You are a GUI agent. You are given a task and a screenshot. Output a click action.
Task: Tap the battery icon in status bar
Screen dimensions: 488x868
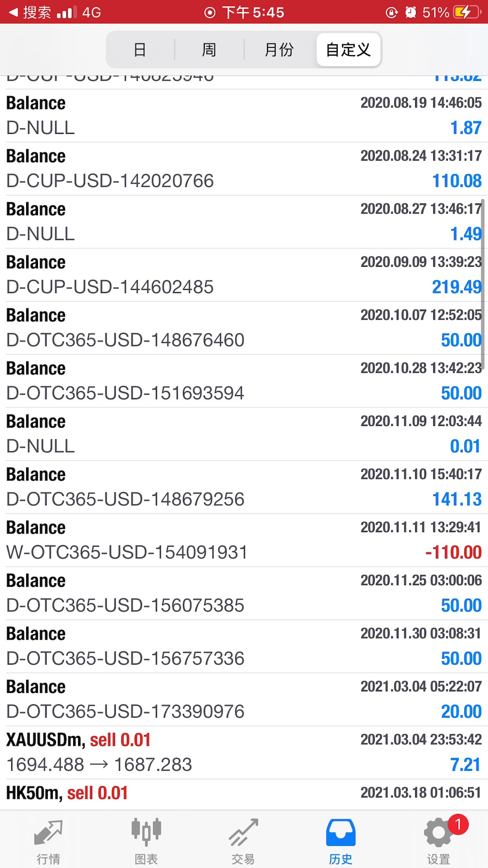coord(467,12)
